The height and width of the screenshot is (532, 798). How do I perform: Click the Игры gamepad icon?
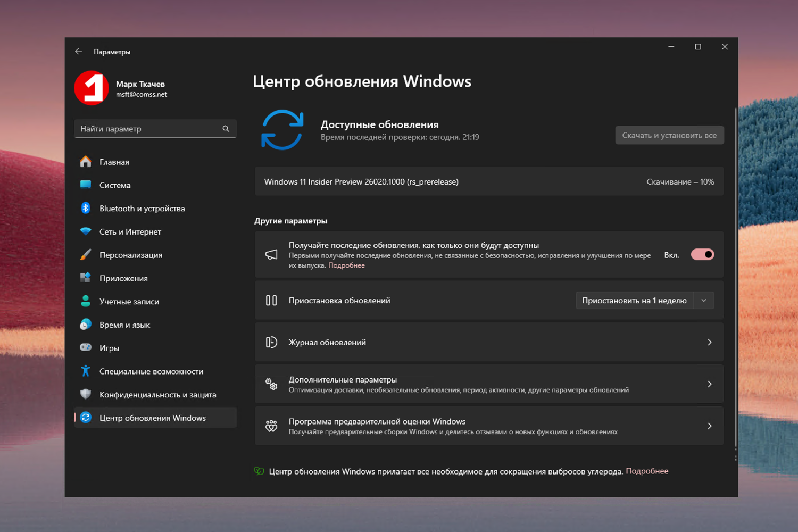[86, 347]
